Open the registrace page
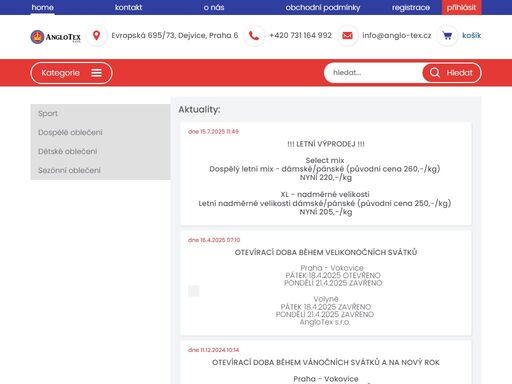This screenshot has width=512, height=384. (x=411, y=7)
